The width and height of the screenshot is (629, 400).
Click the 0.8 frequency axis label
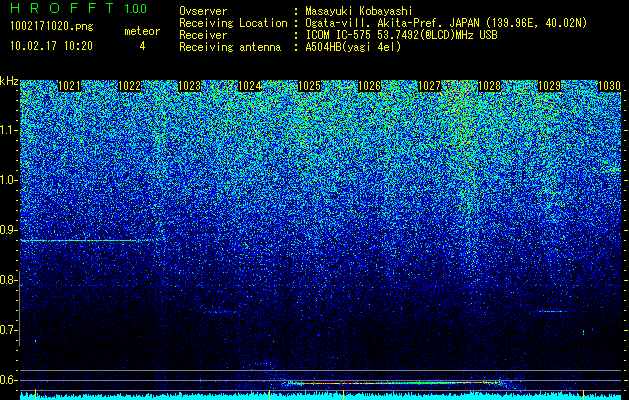pos(9,280)
